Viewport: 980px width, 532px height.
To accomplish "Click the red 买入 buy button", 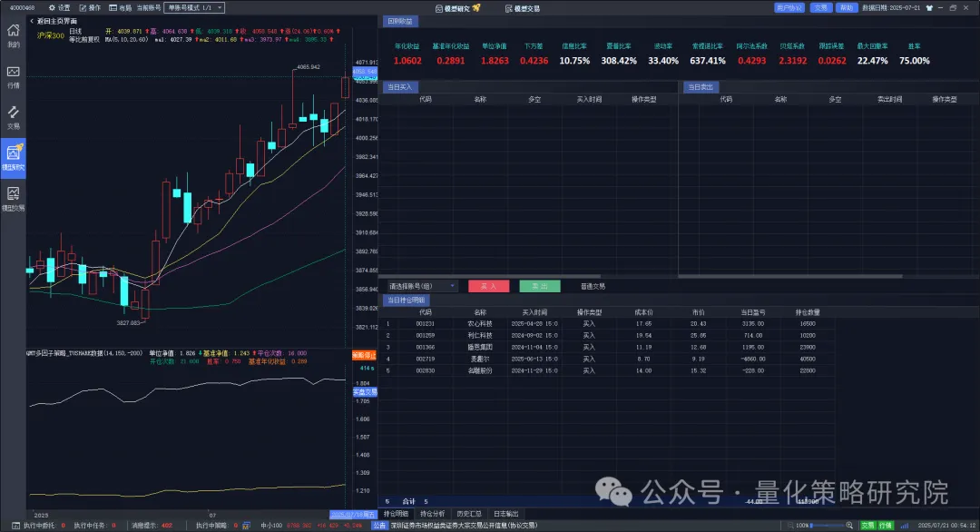I will pos(489,286).
